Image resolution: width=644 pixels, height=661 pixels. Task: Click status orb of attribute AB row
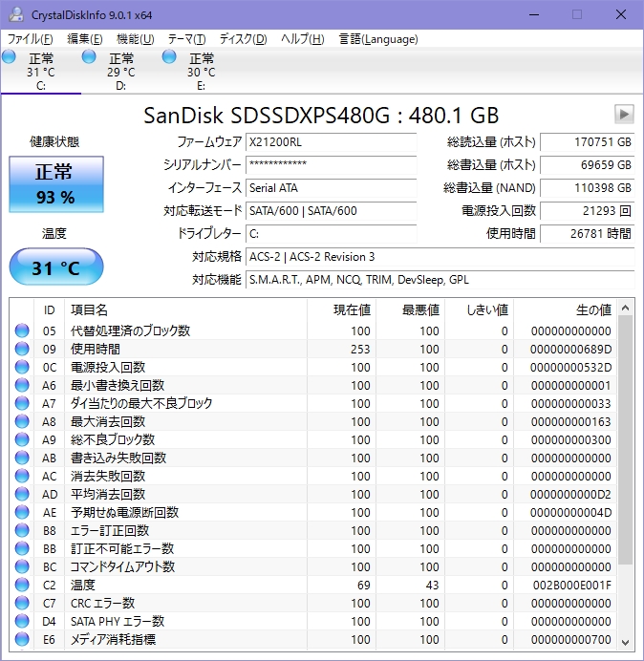pos(22,458)
